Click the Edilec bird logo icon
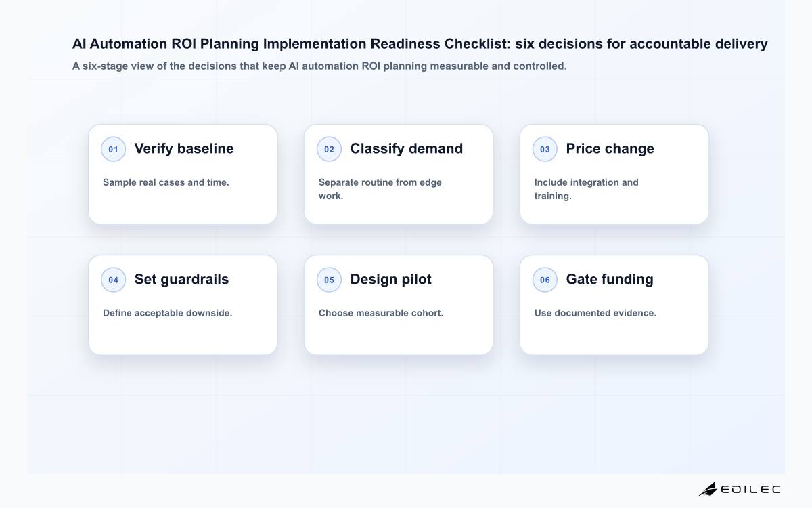 (x=708, y=489)
